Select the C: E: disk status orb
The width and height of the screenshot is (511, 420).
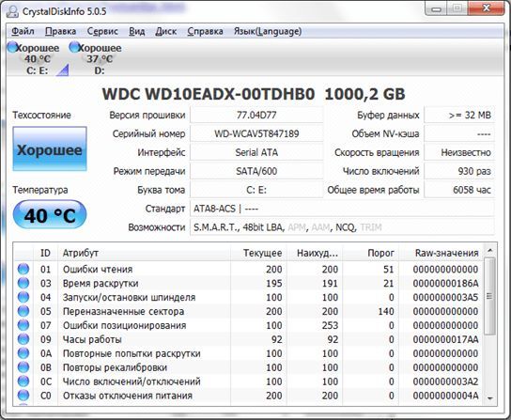point(12,47)
